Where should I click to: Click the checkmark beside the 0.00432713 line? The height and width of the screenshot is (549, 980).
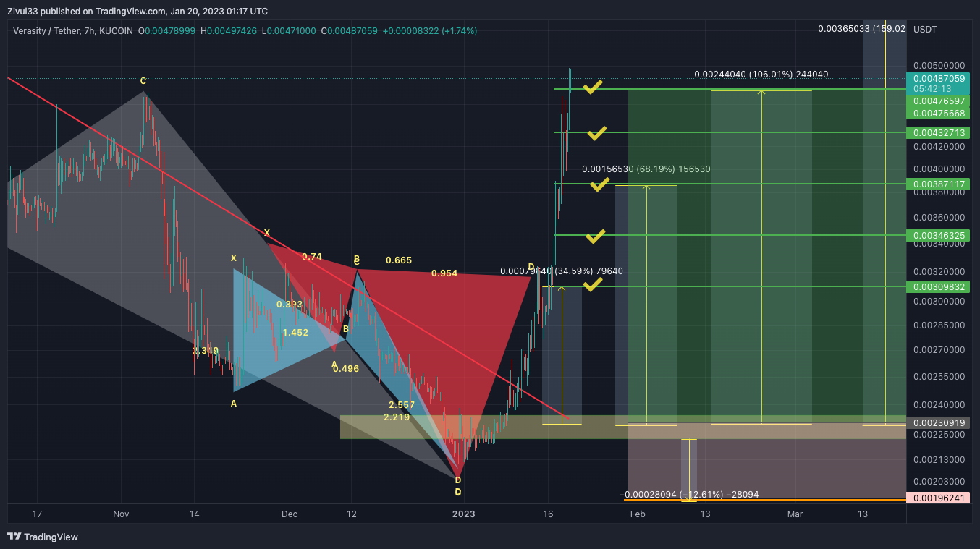point(596,132)
